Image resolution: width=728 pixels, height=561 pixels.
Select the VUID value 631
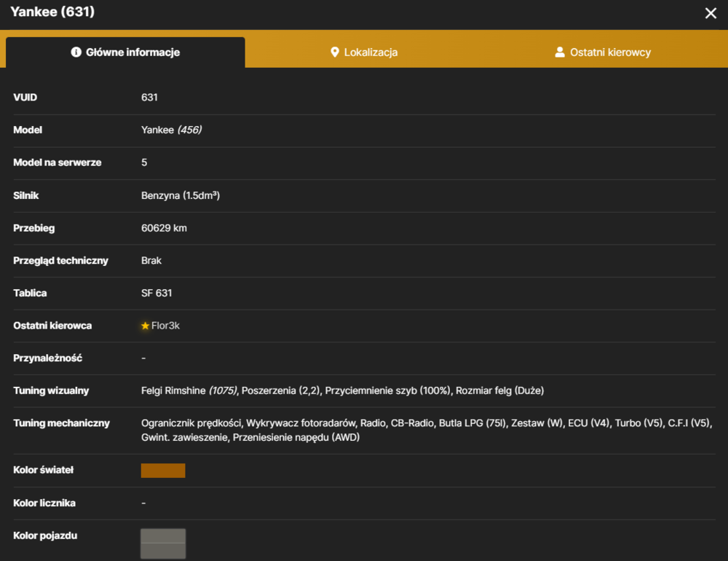149,98
